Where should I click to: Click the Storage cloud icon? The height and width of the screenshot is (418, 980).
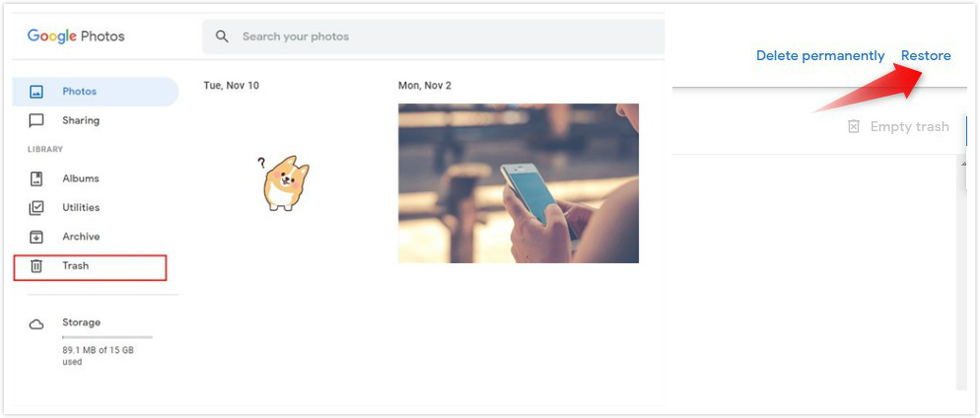[36, 324]
